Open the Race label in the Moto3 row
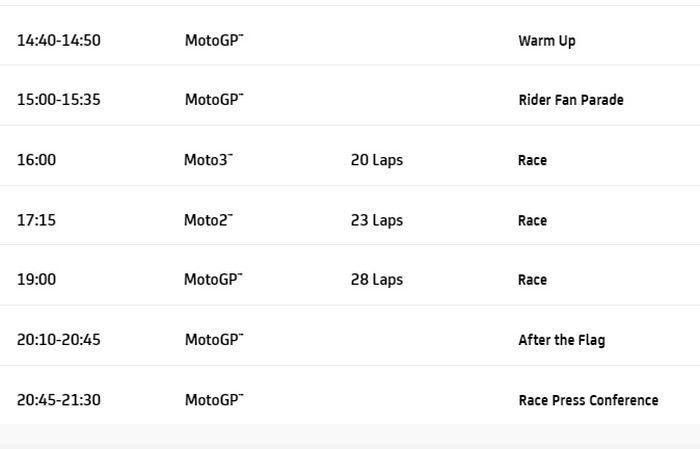Viewport: 700px width, 449px height. 532,160
